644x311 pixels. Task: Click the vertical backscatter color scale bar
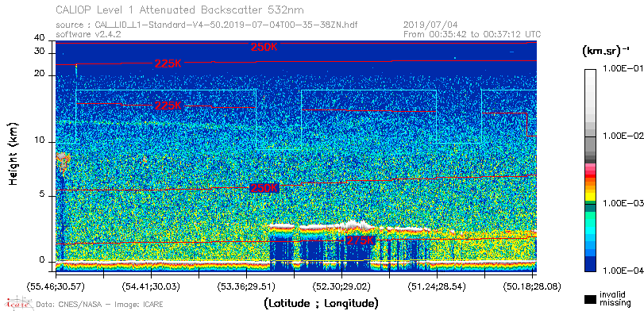pos(590,171)
